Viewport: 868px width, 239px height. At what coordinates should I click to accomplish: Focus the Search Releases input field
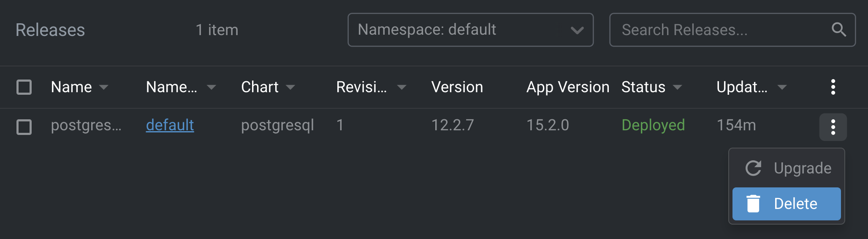718,30
